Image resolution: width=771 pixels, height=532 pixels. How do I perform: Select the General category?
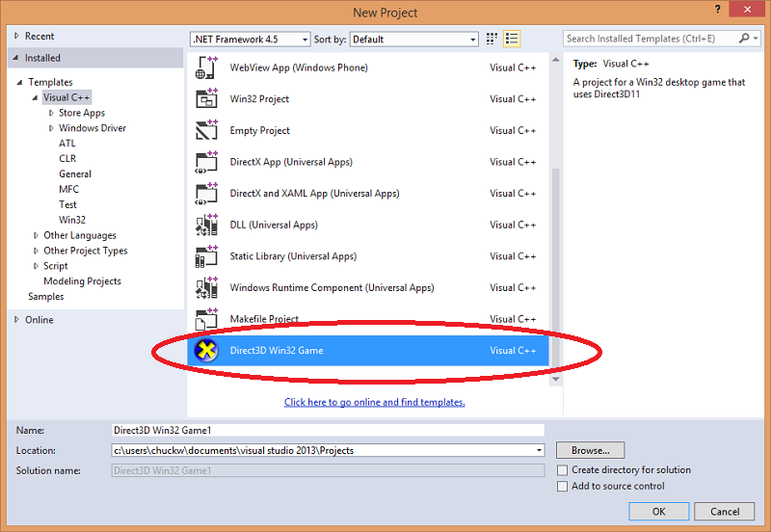coord(75,173)
